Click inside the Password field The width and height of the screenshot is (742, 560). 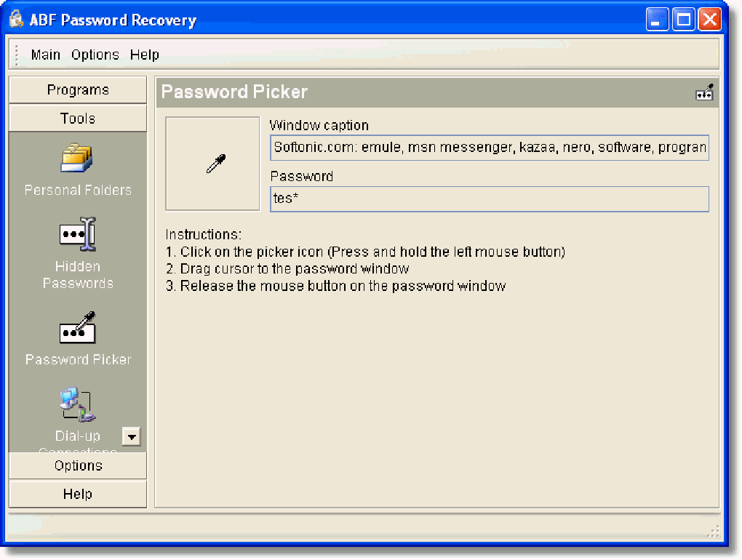pos(487,199)
